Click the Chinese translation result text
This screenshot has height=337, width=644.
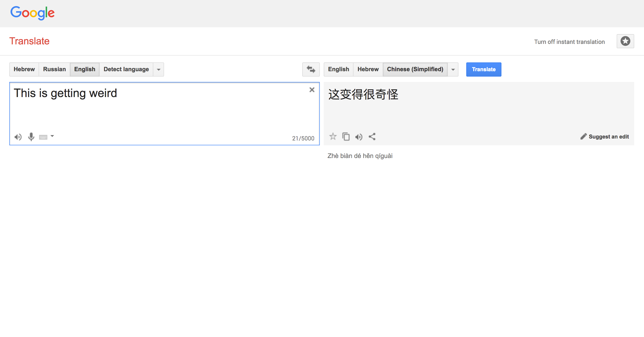(363, 94)
